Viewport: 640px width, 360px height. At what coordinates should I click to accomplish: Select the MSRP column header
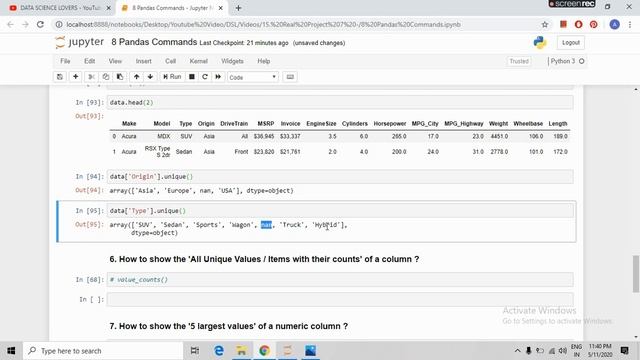click(266, 123)
